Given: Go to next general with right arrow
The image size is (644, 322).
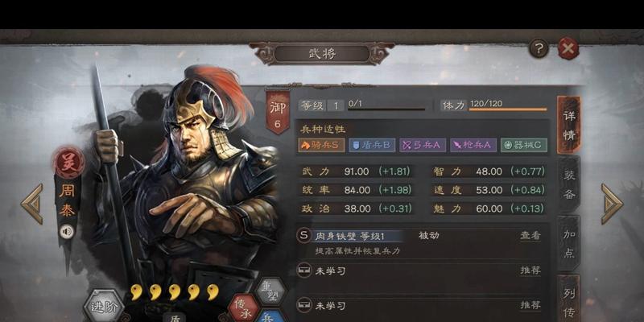Looking at the screenshot, I should coord(612,204).
